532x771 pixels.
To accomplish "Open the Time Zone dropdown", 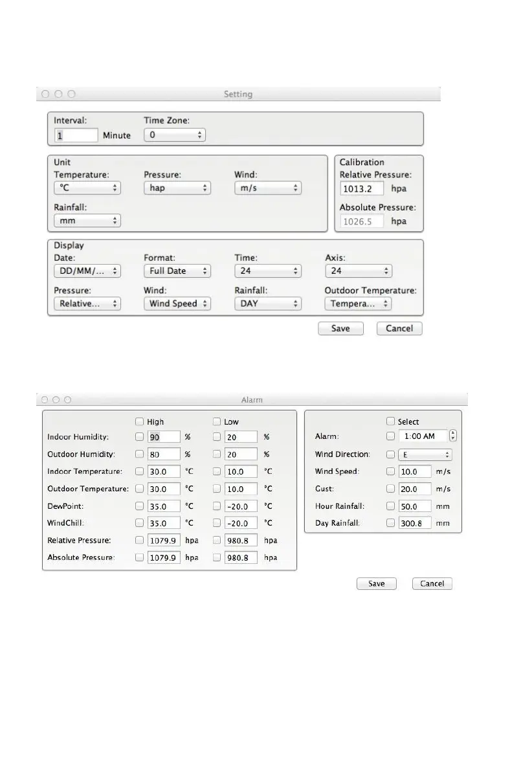I will point(175,135).
